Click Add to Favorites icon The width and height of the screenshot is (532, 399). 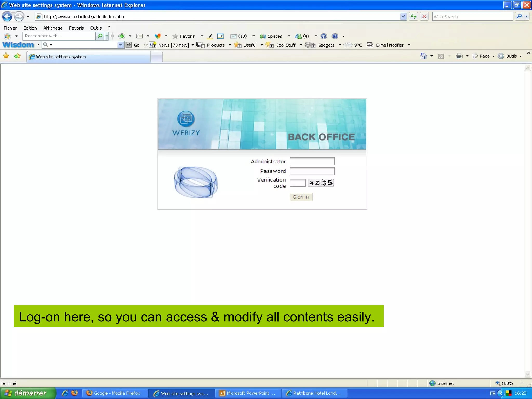coord(17,56)
